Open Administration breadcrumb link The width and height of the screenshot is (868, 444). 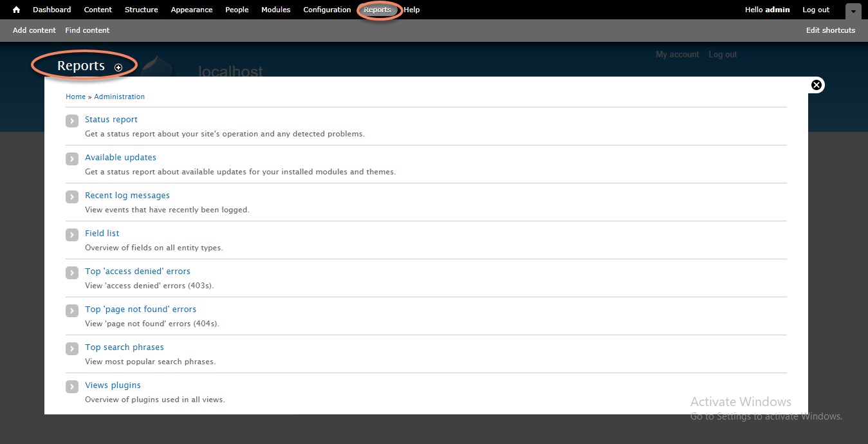pos(119,97)
